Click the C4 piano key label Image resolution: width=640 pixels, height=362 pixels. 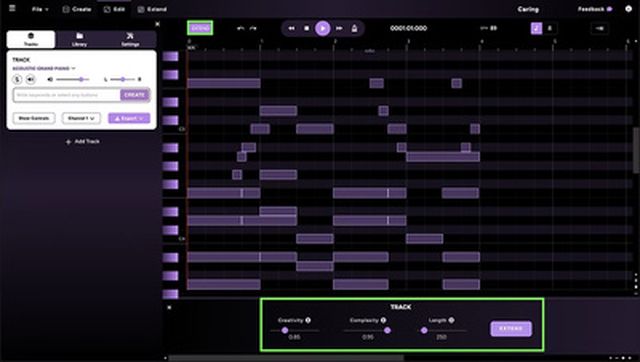(x=182, y=239)
